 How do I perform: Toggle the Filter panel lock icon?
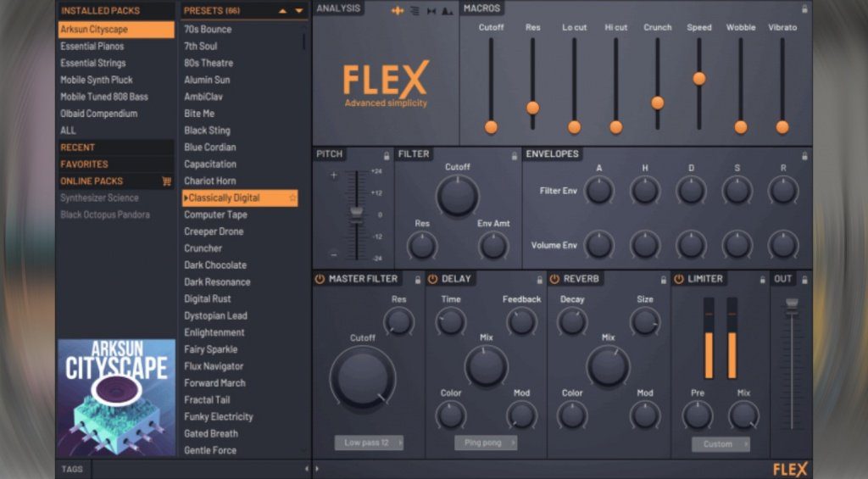(x=515, y=156)
